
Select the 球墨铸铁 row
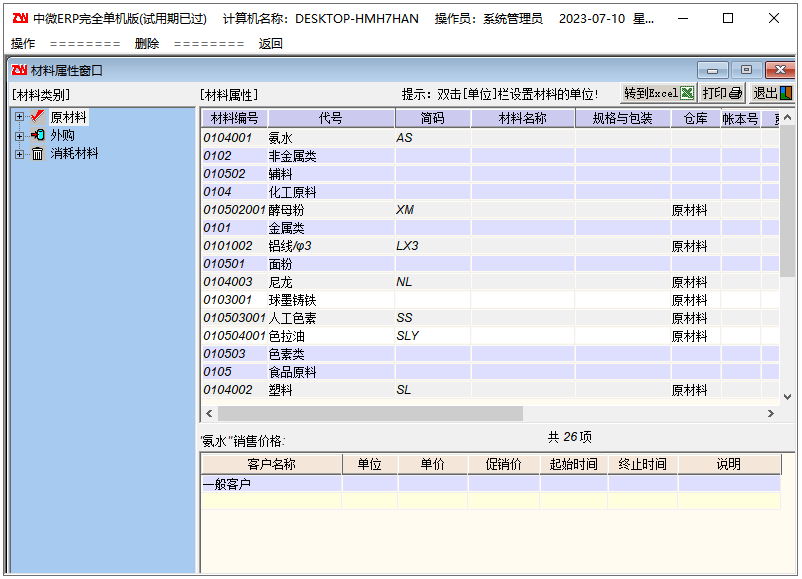(491, 300)
